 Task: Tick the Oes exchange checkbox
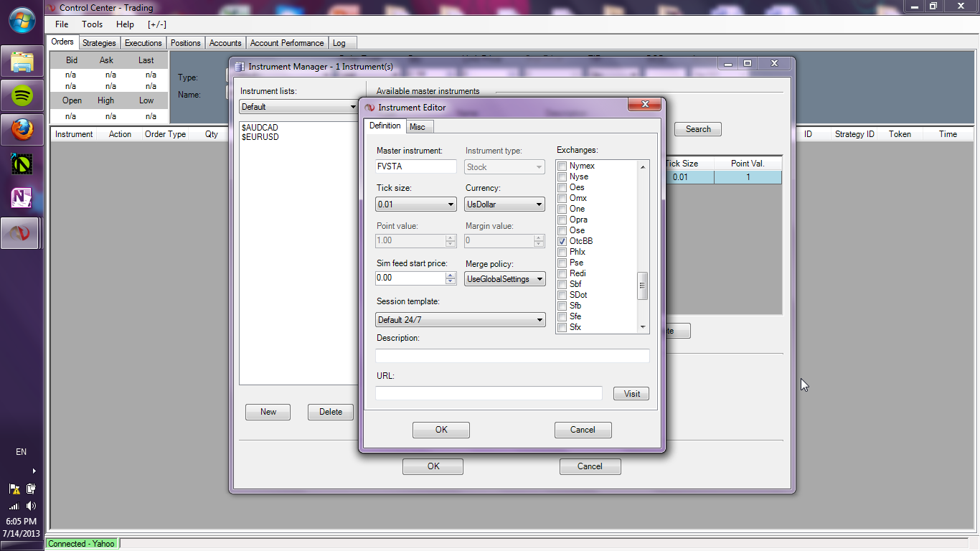coord(562,187)
